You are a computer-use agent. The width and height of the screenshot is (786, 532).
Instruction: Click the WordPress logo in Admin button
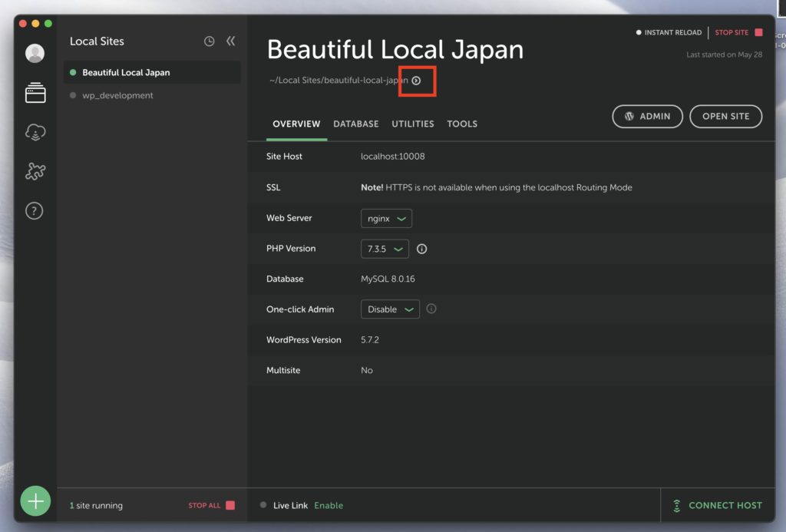point(629,117)
